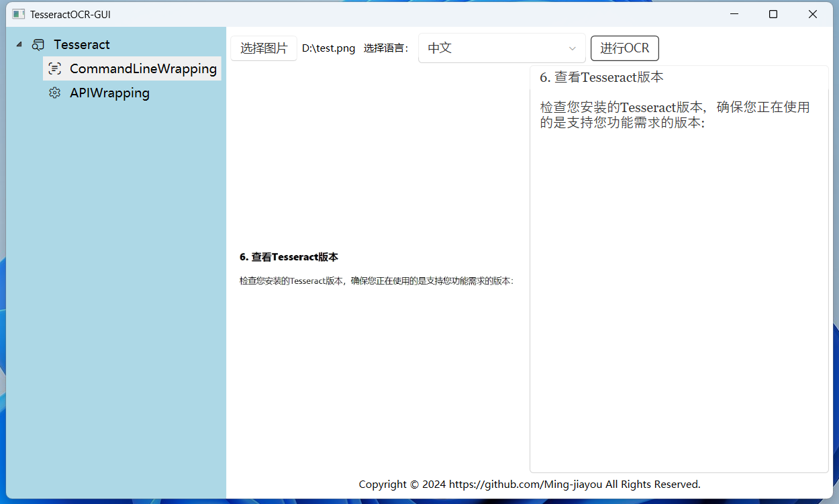Click the scan-frame icon beside CommandLineWrapping
The image size is (839, 504).
click(x=54, y=68)
